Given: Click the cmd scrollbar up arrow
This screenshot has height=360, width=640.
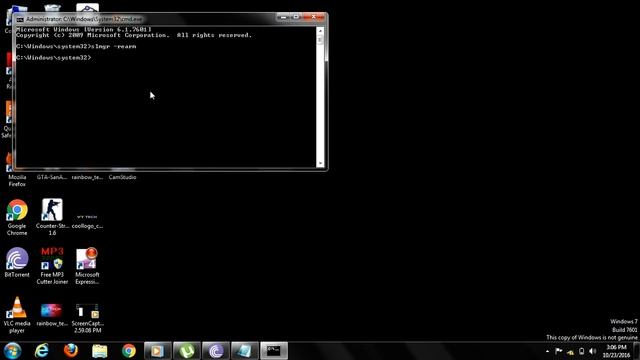Looking at the screenshot, I should click(x=320, y=31).
